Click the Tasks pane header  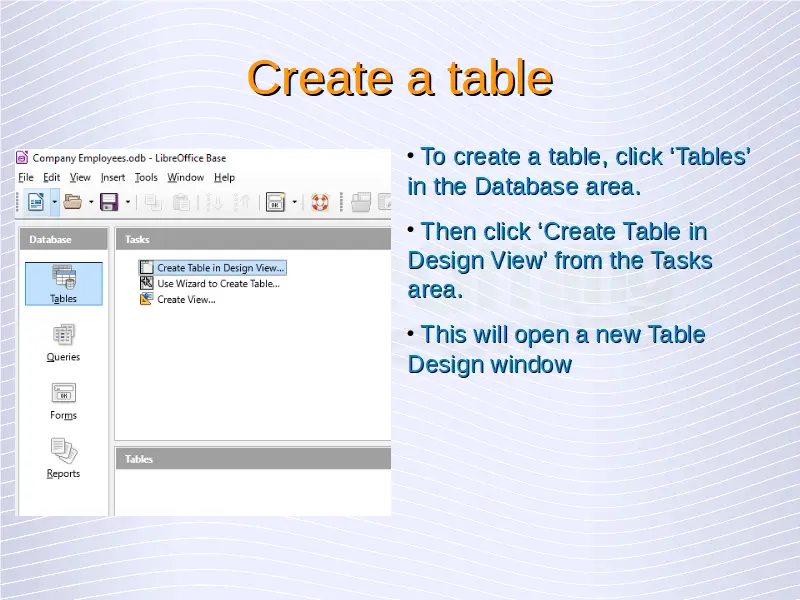click(253, 239)
